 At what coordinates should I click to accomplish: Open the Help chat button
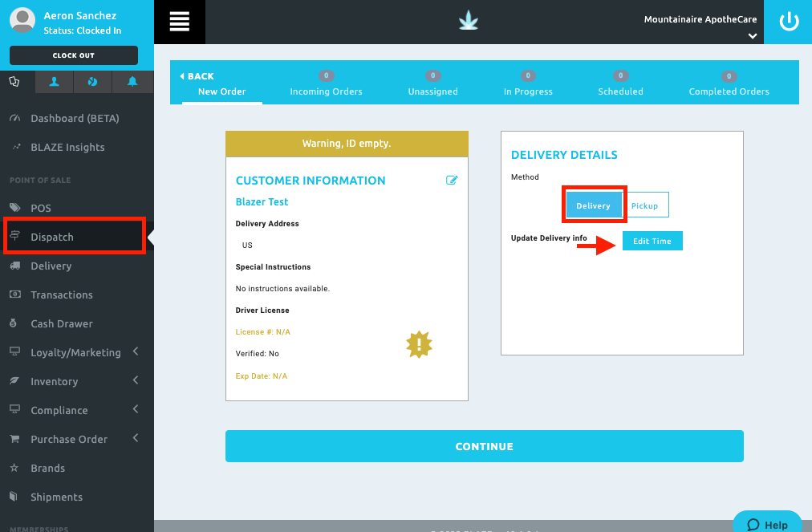point(767,523)
